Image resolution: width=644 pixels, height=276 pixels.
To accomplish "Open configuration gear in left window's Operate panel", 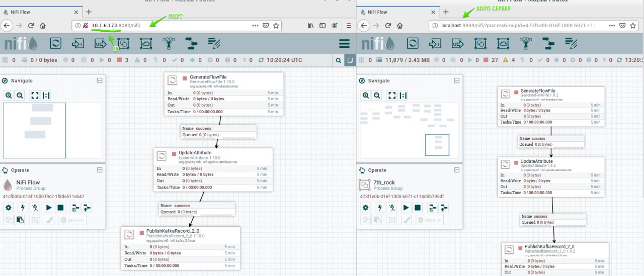I will 8,207.
